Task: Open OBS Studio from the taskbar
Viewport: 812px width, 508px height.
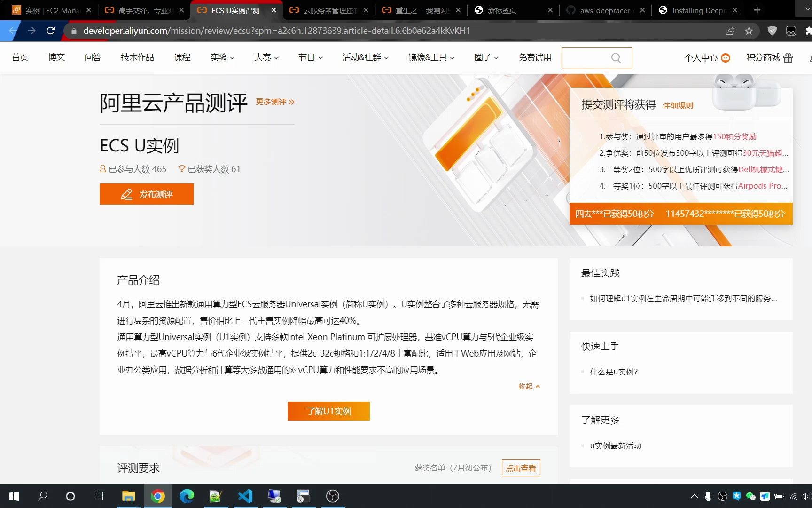Action: 332,496
